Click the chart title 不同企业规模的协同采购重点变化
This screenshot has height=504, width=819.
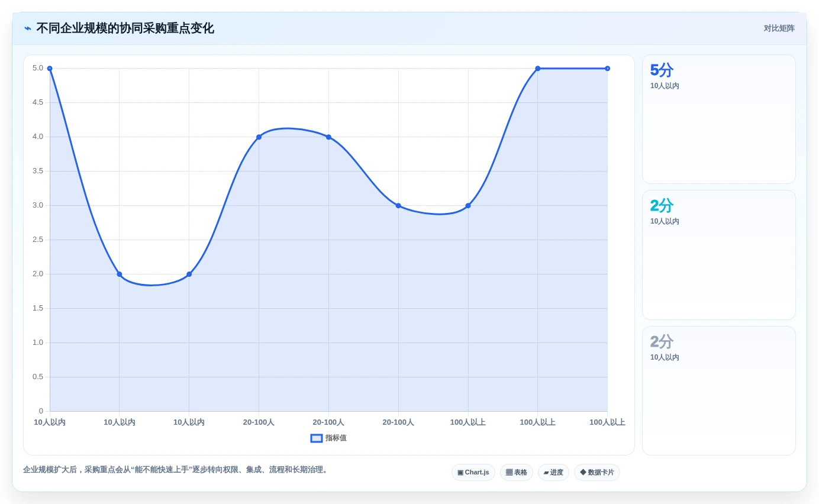tap(125, 28)
